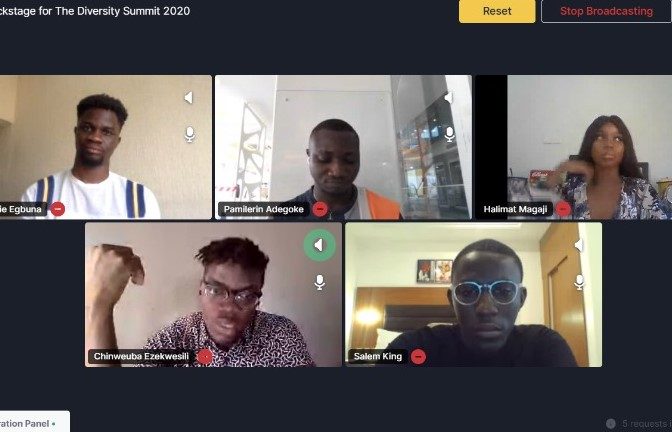672x432 pixels.
Task: Open the moderation Panel tab at bottom
Action: [35, 423]
